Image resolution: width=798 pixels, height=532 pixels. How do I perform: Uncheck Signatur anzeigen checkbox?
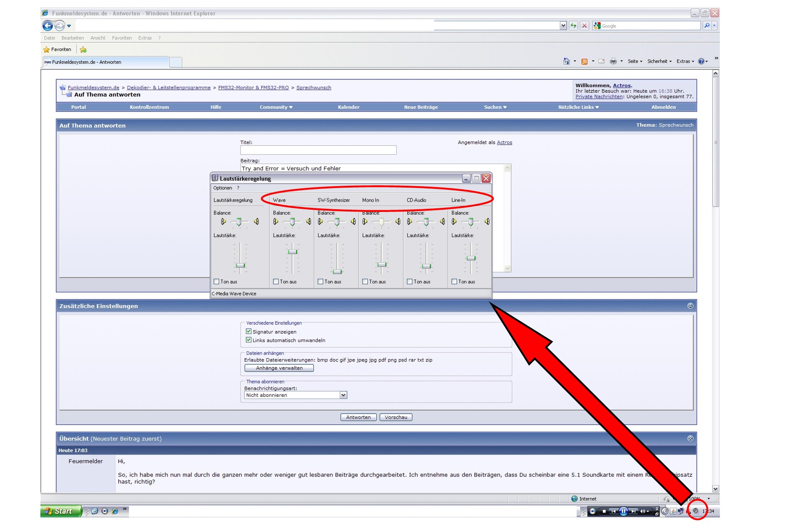click(x=249, y=332)
